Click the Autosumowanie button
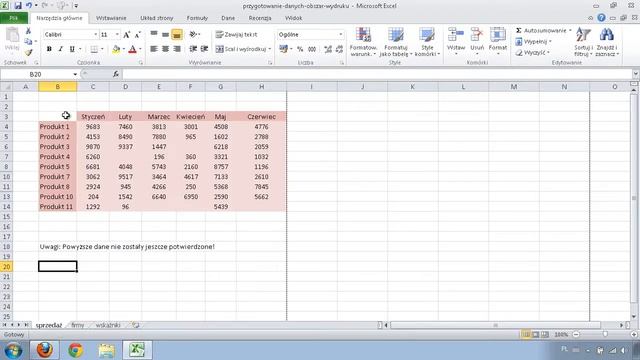The image size is (640, 360). click(x=543, y=31)
